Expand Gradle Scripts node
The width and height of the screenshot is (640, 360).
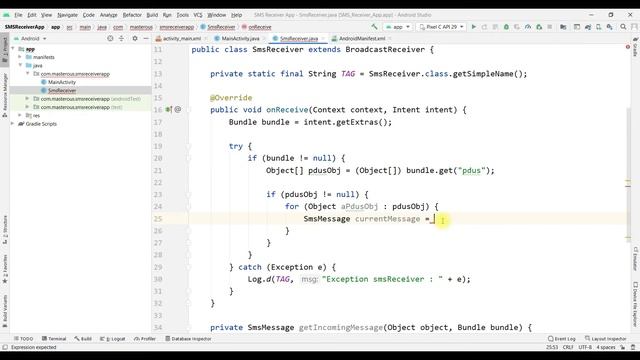tap(13, 124)
